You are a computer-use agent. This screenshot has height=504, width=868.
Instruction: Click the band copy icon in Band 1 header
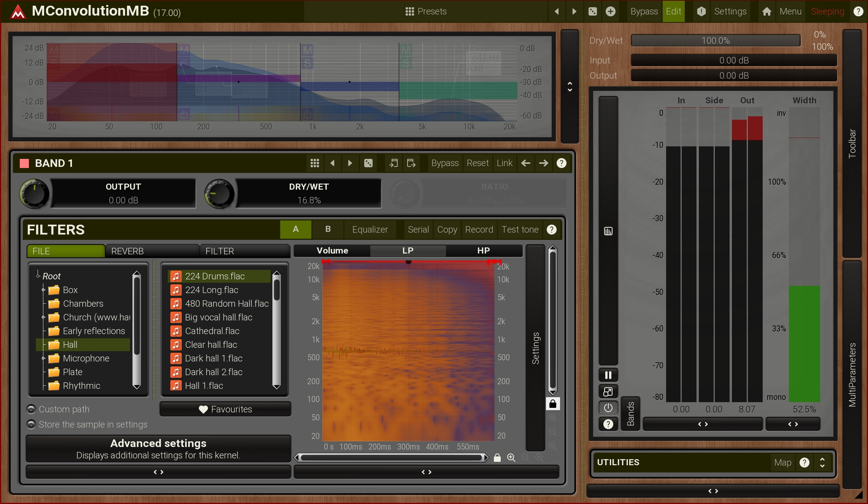[x=394, y=163]
